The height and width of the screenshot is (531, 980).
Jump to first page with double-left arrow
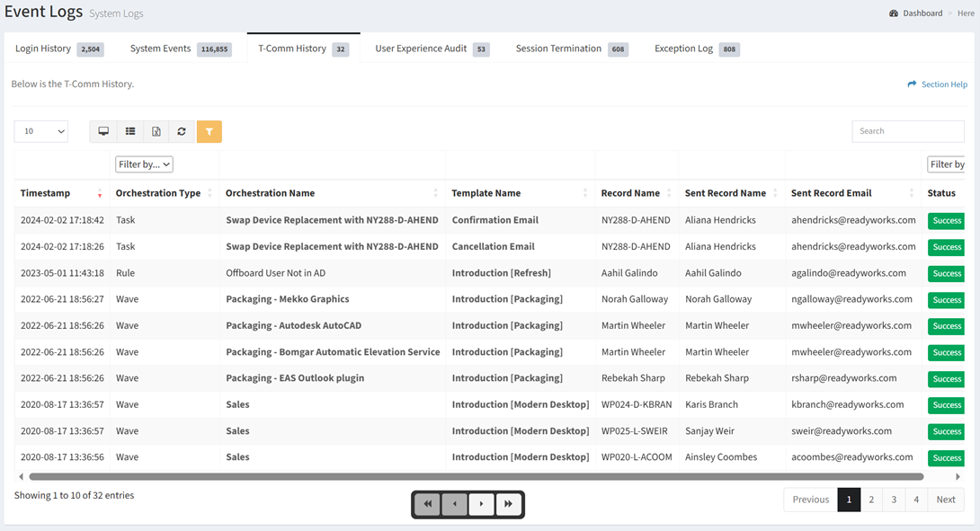(428, 504)
